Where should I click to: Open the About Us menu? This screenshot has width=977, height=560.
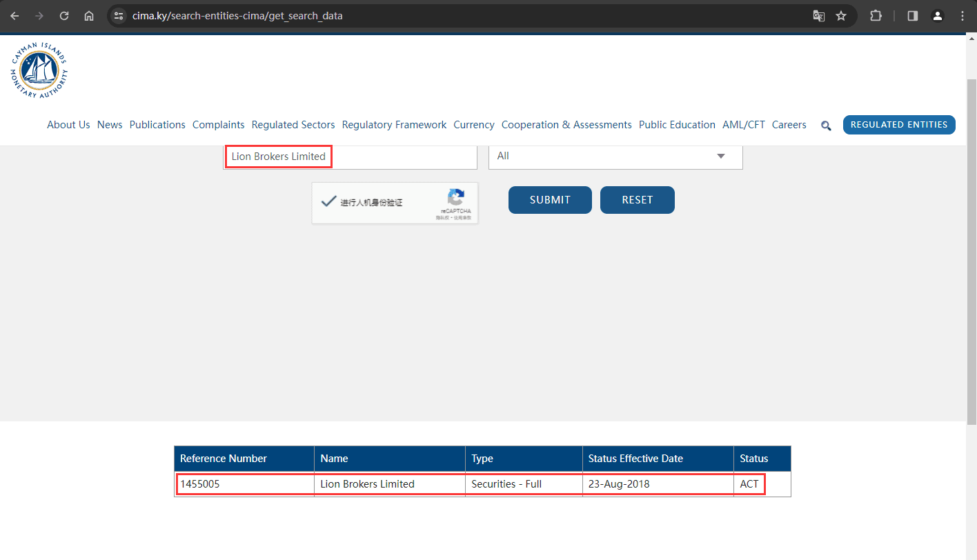(68, 125)
